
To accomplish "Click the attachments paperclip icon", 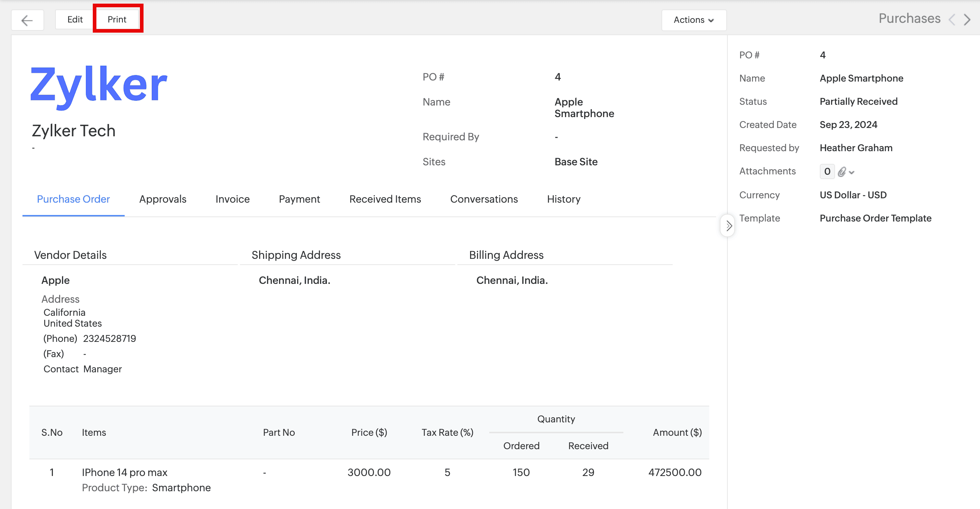I will tap(842, 172).
